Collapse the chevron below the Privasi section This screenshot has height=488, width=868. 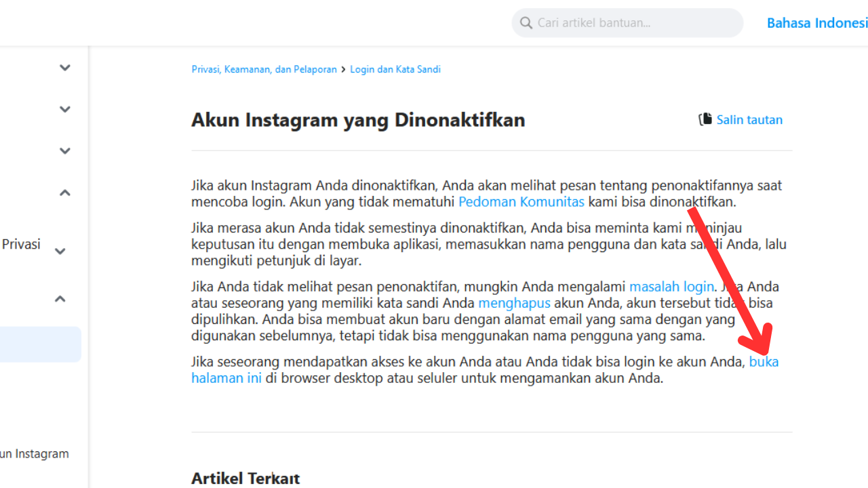[60, 298]
